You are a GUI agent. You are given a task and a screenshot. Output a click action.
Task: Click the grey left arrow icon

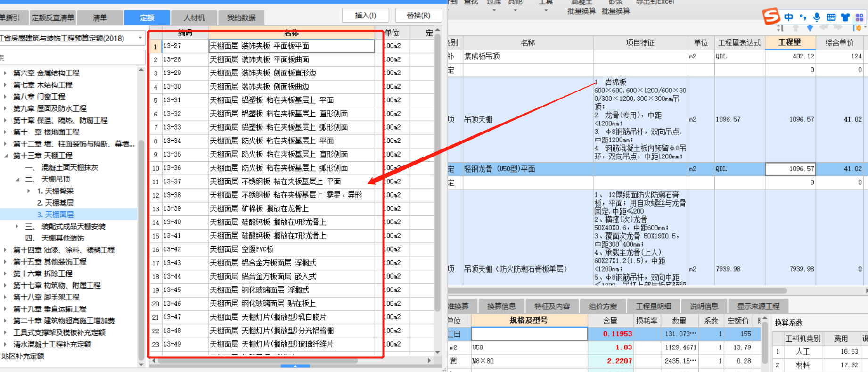(x=824, y=28)
